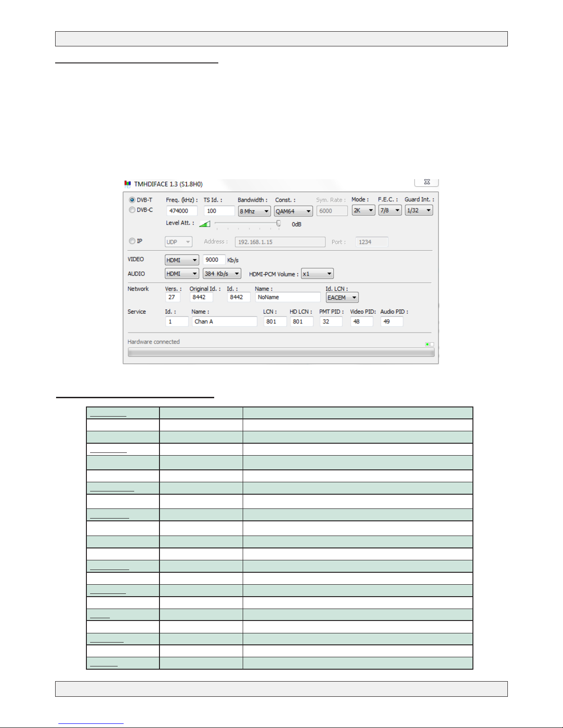Open the Id. LCN EACEM dropdown
The width and height of the screenshot is (563, 728).
coord(342,298)
